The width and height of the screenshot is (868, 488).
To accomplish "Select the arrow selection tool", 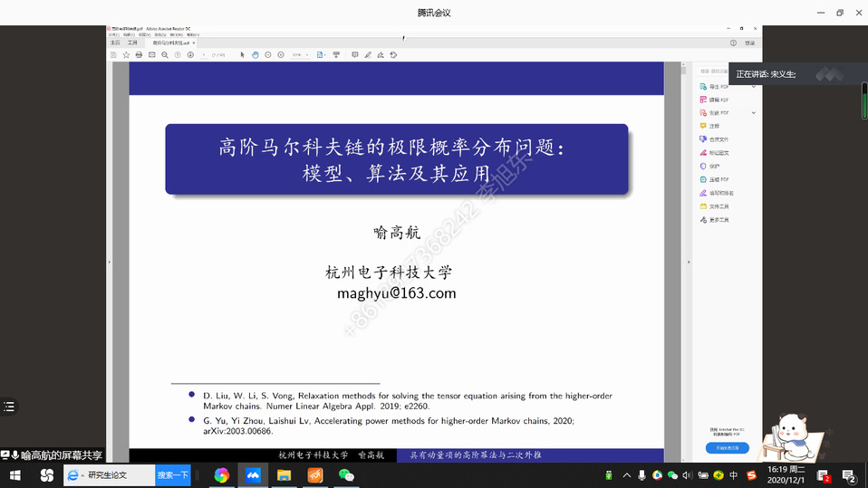I will coord(242,55).
